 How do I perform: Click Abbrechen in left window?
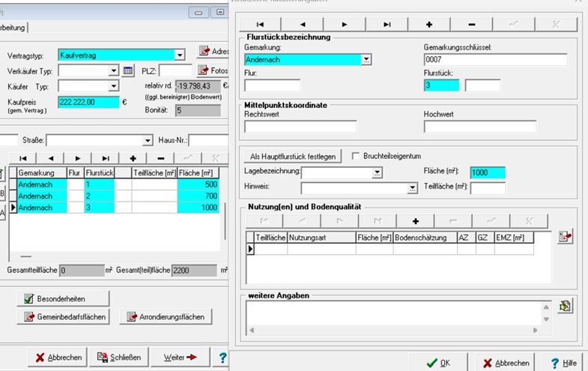(58, 358)
